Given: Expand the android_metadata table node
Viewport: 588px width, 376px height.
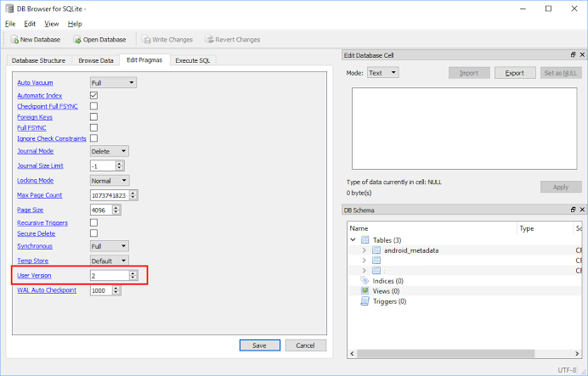Looking at the screenshot, I should point(365,250).
